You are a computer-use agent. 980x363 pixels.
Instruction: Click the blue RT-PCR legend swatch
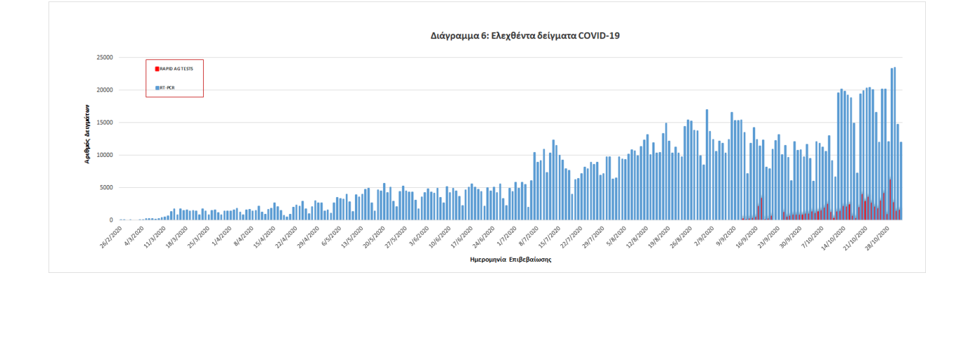(x=157, y=88)
